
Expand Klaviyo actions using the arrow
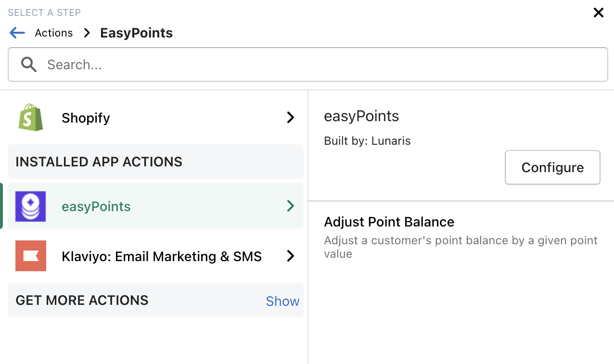[290, 256]
